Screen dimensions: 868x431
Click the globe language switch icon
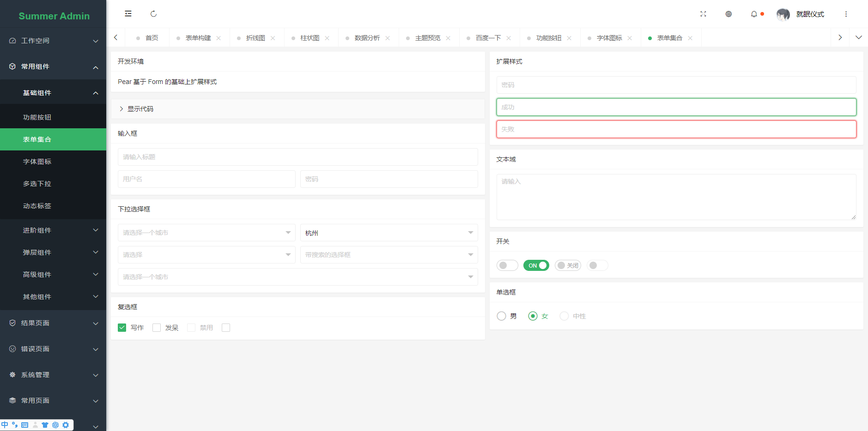click(728, 14)
